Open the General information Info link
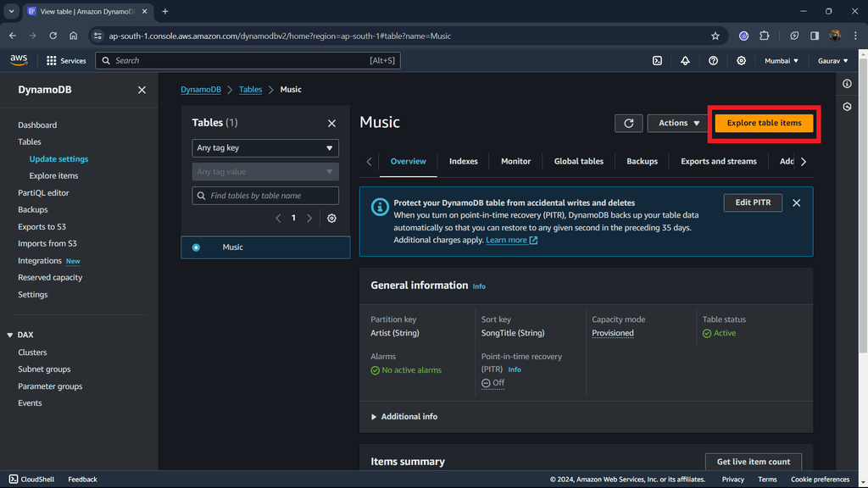Viewport: 868px width, 488px height. click(x=479, y=286)
